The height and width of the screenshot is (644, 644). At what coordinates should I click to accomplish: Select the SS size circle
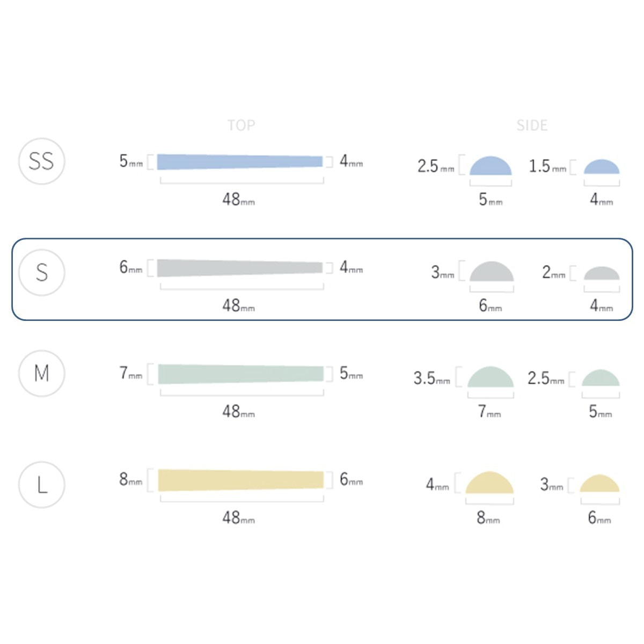pyautogui.click(x=42, y=161)
